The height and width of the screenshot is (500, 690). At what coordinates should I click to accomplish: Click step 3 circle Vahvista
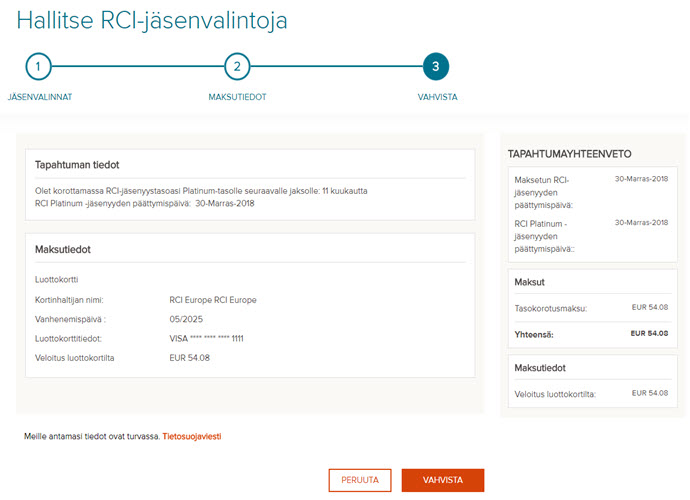pyautogui.click(x=436, y=66)
